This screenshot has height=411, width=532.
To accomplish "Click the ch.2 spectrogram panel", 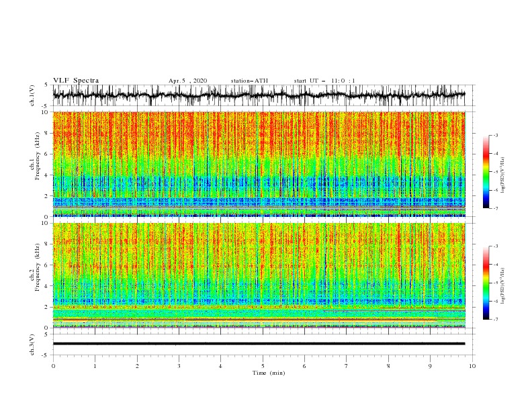I will pos(259,275).
